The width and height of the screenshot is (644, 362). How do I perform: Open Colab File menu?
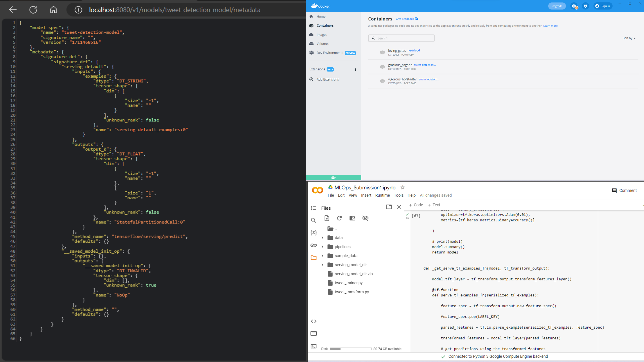click(331, 195)
